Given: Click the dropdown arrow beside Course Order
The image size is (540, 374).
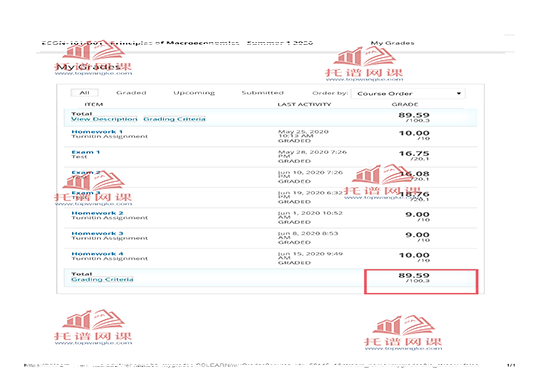Looking at the screenshot, I should coord(459,94).
